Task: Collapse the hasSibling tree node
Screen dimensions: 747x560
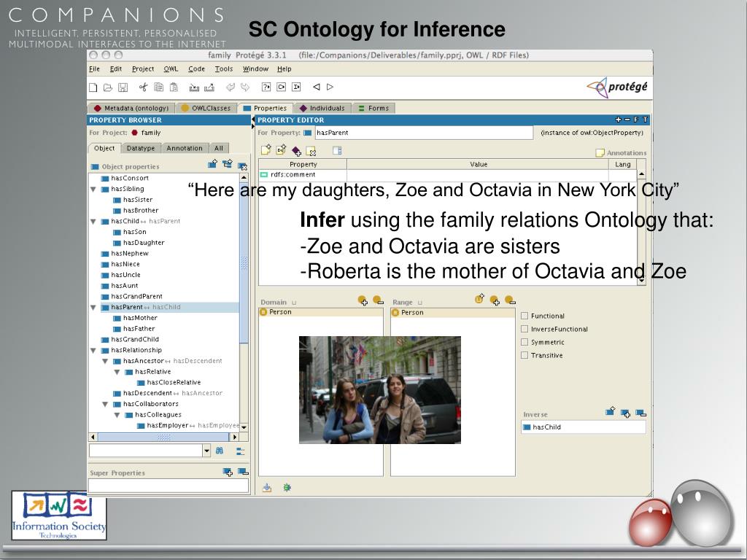Action: 93,189
